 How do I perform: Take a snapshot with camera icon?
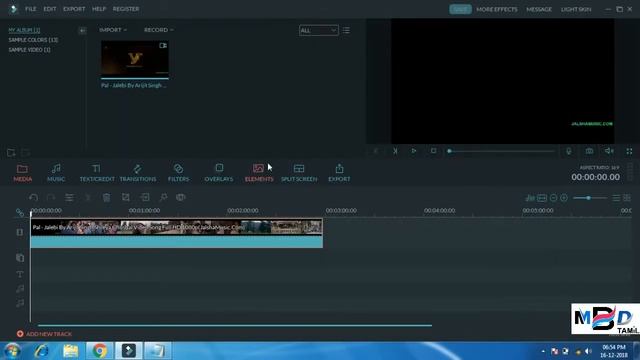tap(589, 151)
